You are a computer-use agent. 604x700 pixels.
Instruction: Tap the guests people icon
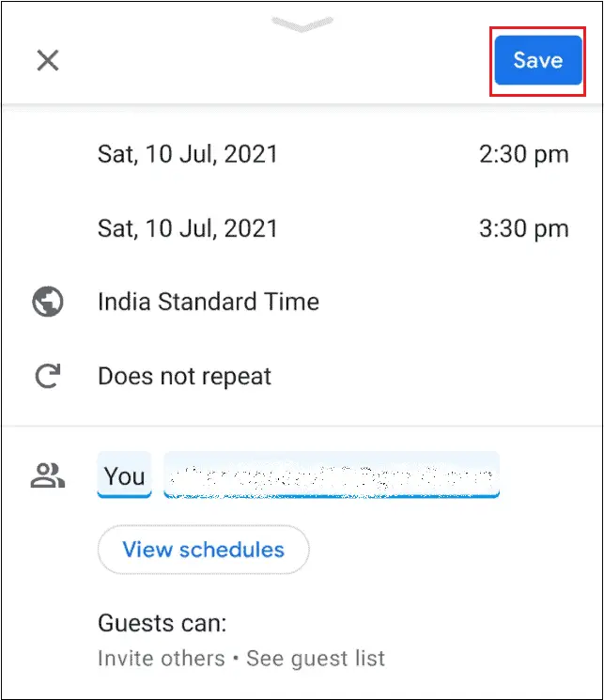[x=46, y=476]
